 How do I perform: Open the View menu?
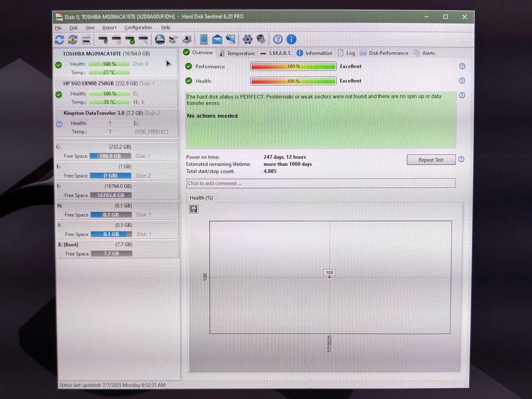tap(90, 28)
